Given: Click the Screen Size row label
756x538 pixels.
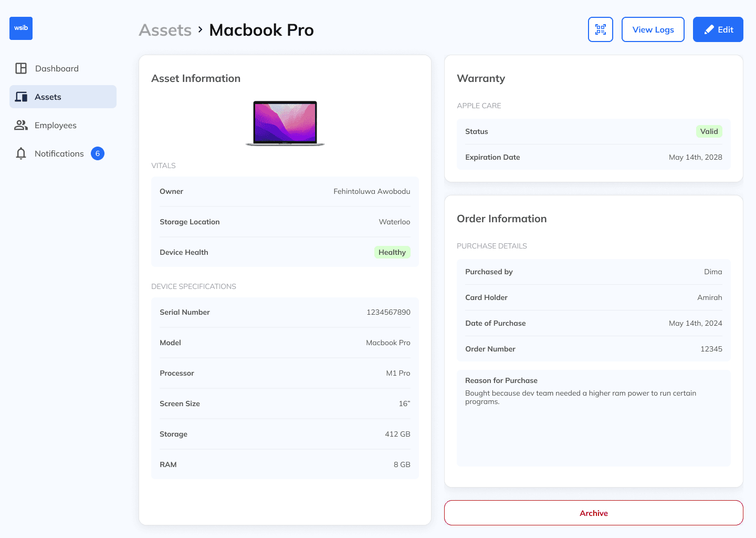Looking at the screenshot, I should coord(180,403).
